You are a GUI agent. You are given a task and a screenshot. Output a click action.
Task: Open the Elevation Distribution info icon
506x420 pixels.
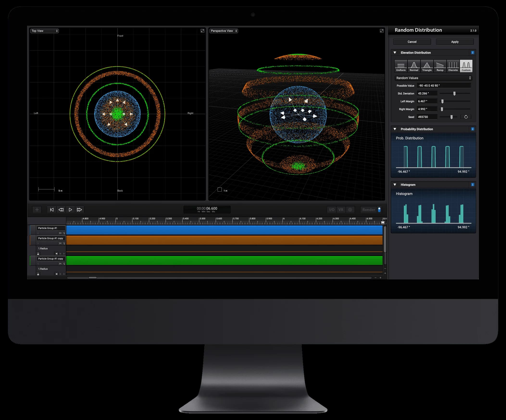point(473,53)
